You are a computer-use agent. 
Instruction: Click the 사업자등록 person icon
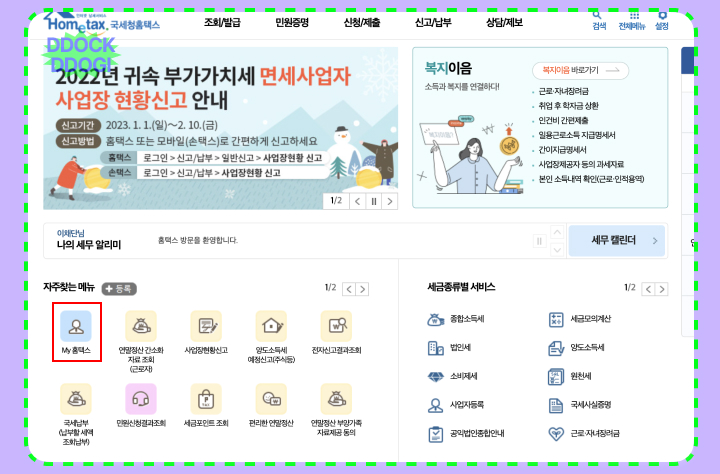click(435, 405)
